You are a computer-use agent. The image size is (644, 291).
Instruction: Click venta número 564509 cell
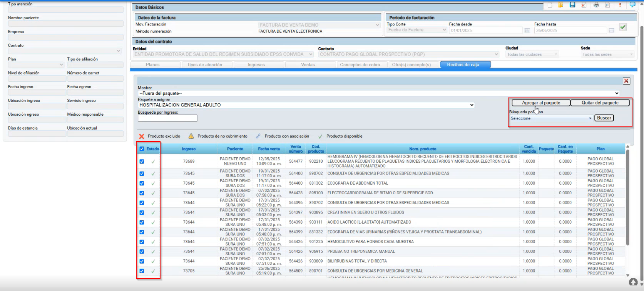[296, 271]
